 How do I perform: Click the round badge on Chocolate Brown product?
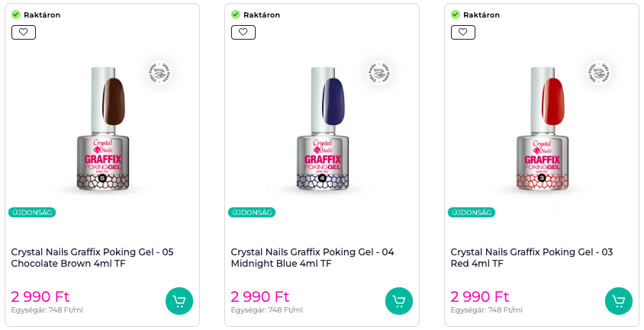point(159,73)
